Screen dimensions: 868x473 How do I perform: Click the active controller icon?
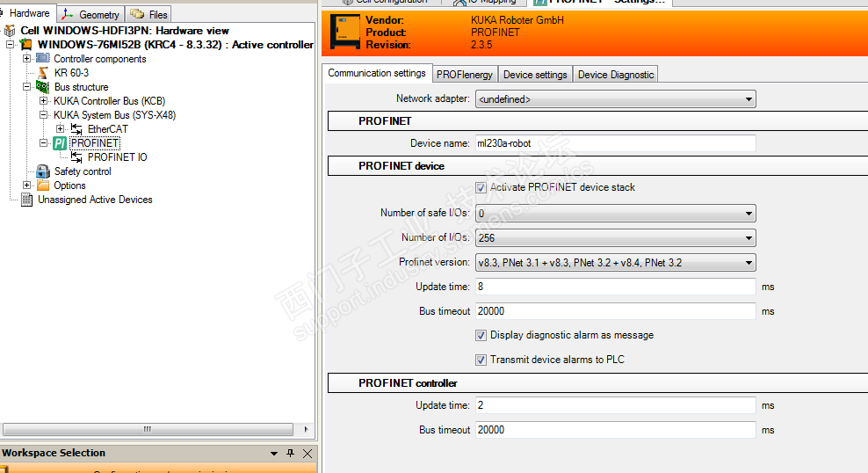pyautogui.click(x=26, y=44)
